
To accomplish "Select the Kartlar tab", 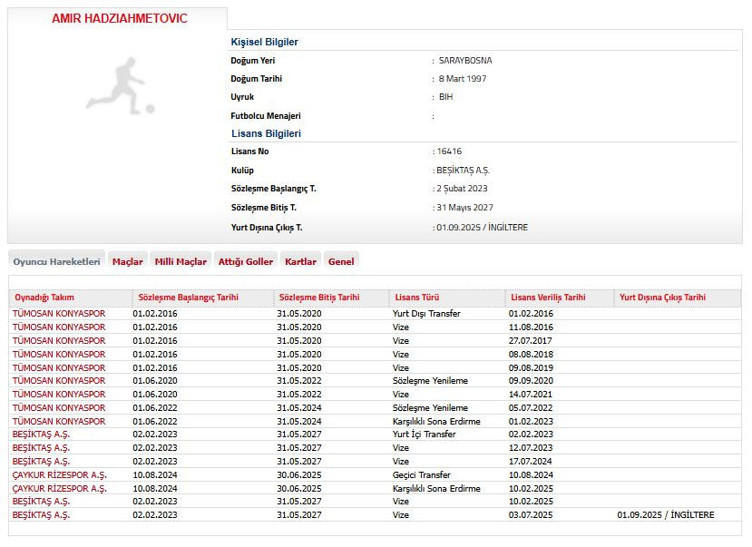I will click(x=301, y=262).
